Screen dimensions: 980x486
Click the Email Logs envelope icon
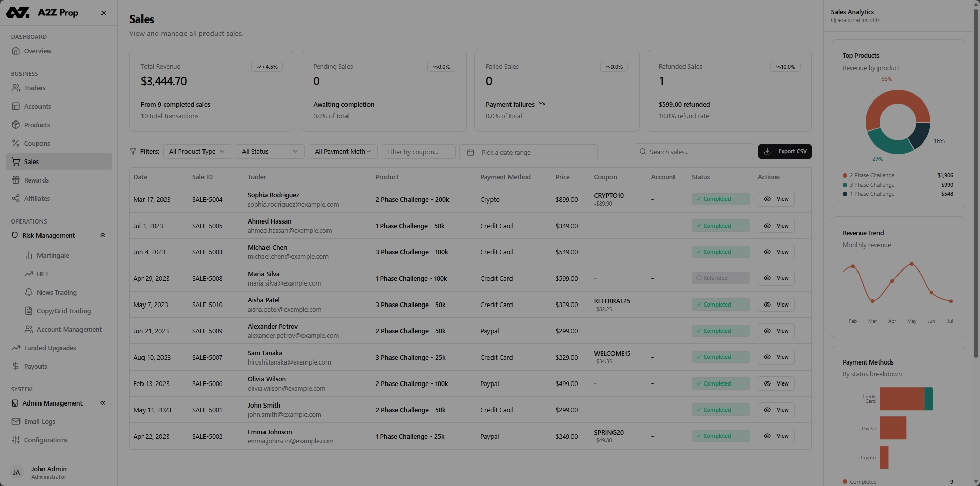pos(16,421)
